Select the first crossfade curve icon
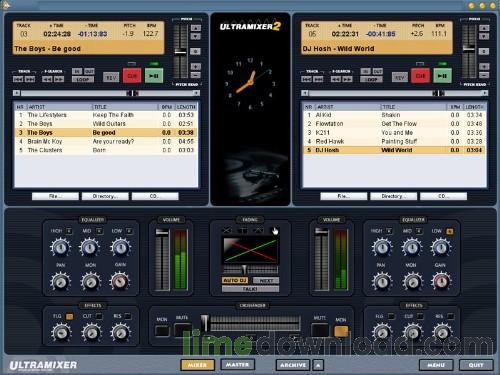 tap(227, 230)
